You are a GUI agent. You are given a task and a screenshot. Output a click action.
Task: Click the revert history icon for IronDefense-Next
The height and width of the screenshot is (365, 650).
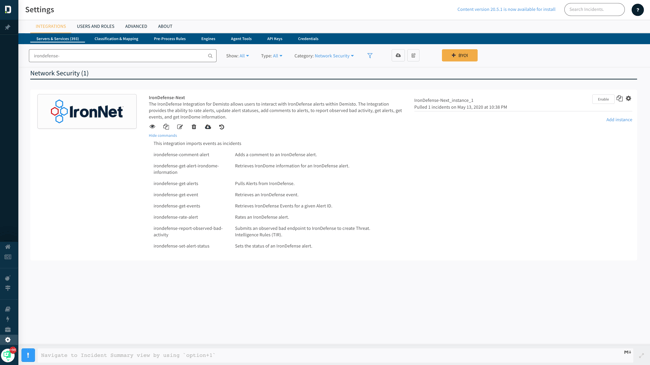(x=221, y=127)
